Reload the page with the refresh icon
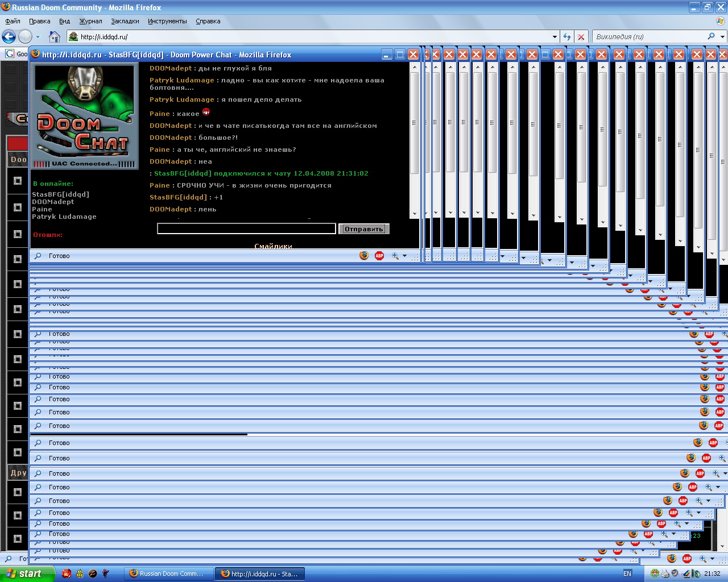Viewport: 728px width, 582px height. click(567, 37)
